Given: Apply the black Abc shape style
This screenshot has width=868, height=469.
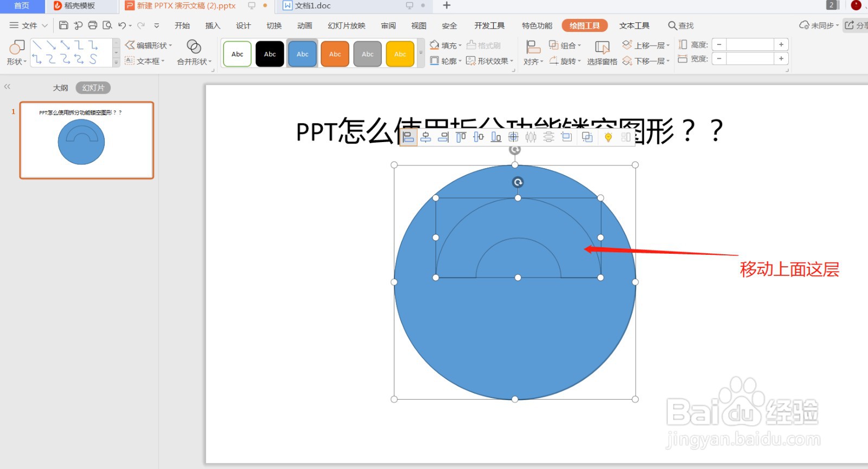Looking at the screenshot, I should pos(270,54).
